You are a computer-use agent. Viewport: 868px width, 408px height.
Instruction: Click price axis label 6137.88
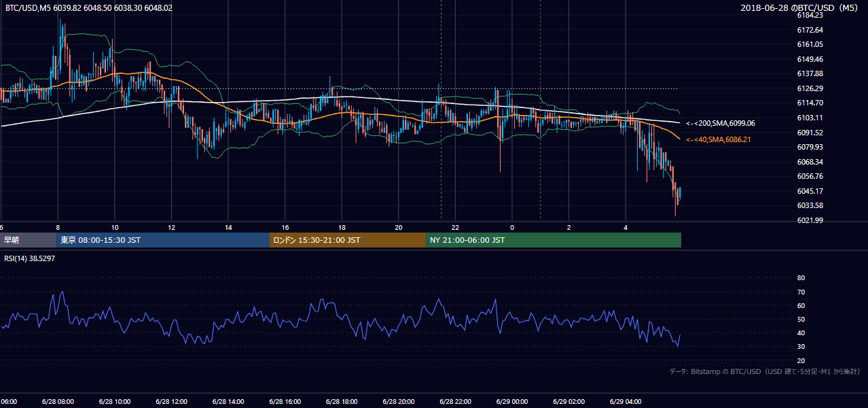[810, 73]
